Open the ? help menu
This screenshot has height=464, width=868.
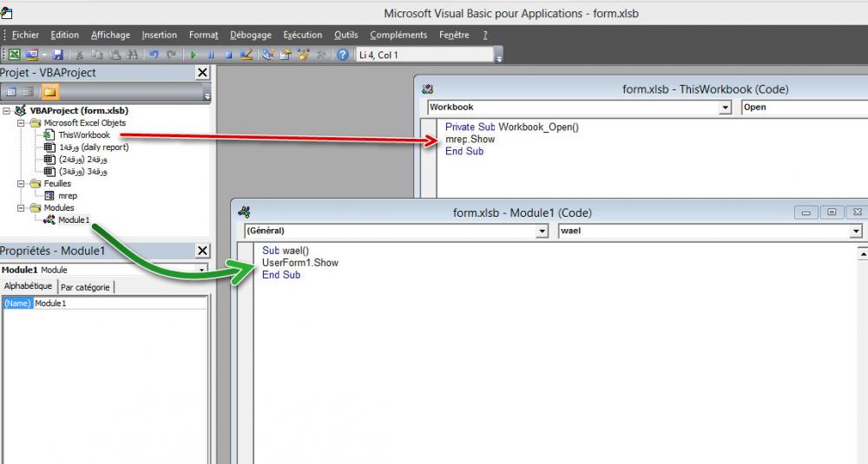click(485, 35)
